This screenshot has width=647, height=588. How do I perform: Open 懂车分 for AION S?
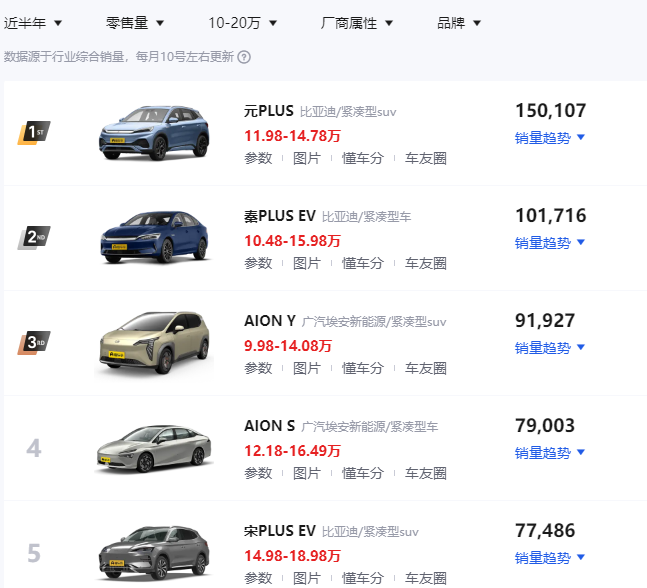pyautogui.click(x=363, y=473)
